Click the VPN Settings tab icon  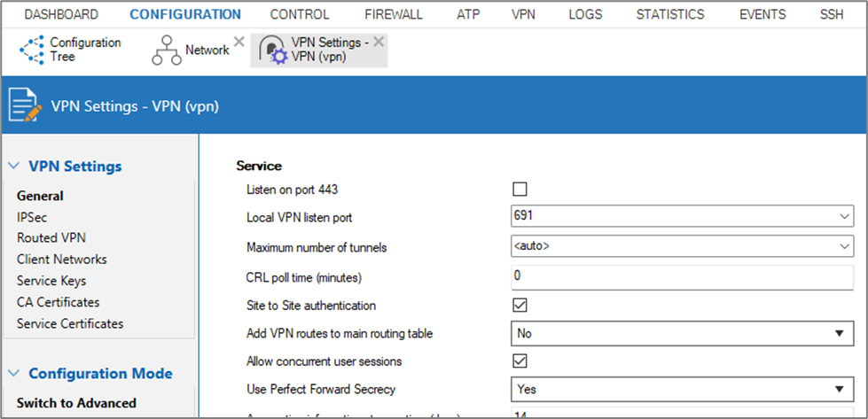pos(272,51)
